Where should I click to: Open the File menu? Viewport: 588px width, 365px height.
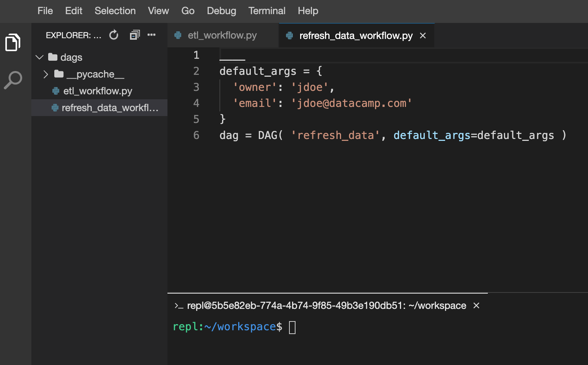pos(45,11)
